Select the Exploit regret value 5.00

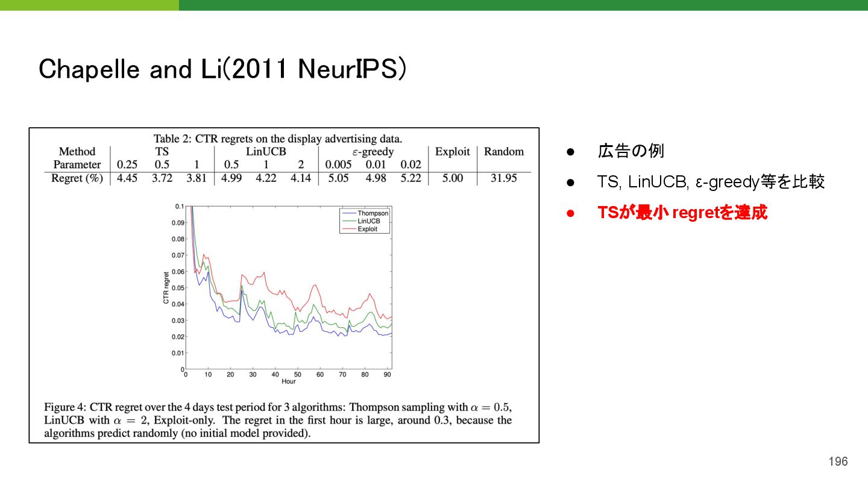click(453, 178)
